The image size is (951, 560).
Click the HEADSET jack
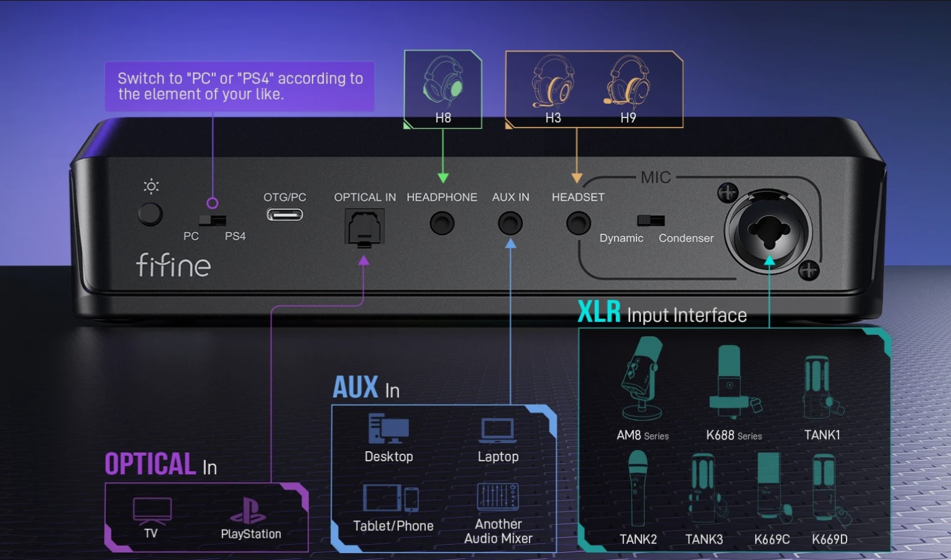tap(579, 223)
